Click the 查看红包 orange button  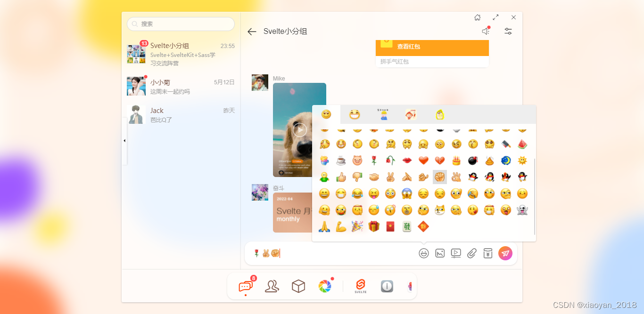click(x=432, y=47)
